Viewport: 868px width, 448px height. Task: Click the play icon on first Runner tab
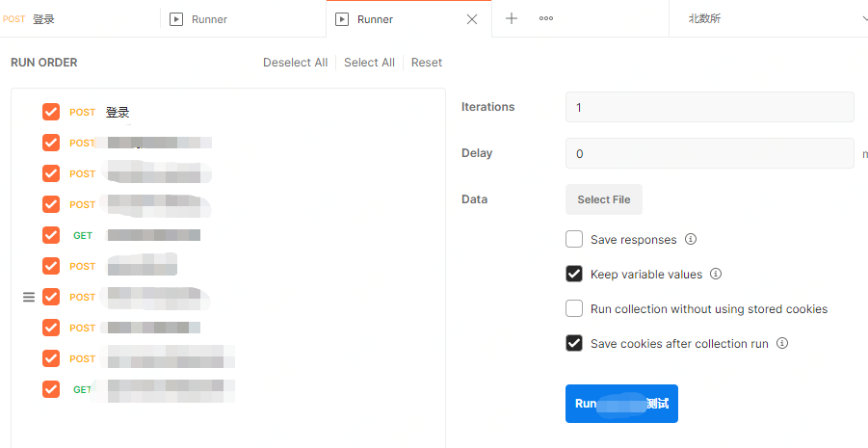tap(175, 19)
